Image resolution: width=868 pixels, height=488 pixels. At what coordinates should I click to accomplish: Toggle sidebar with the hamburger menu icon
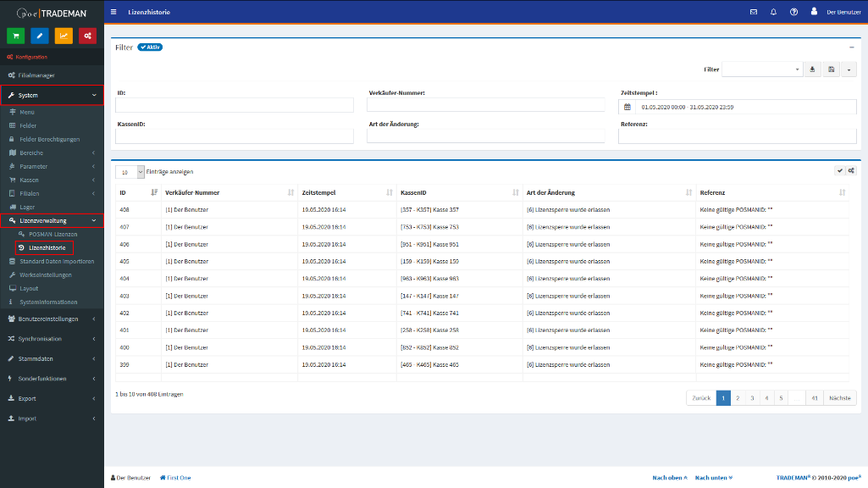(x=114, y=12)
